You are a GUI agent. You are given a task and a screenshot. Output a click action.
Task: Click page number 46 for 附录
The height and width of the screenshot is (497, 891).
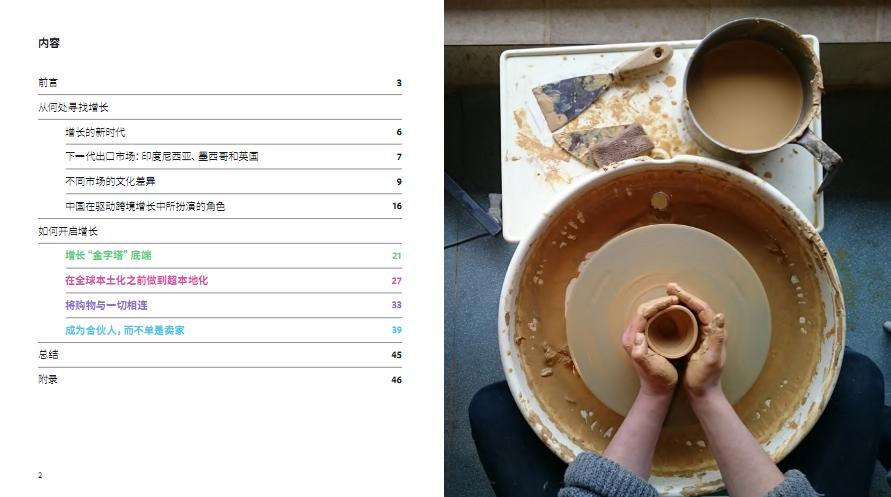397,380
